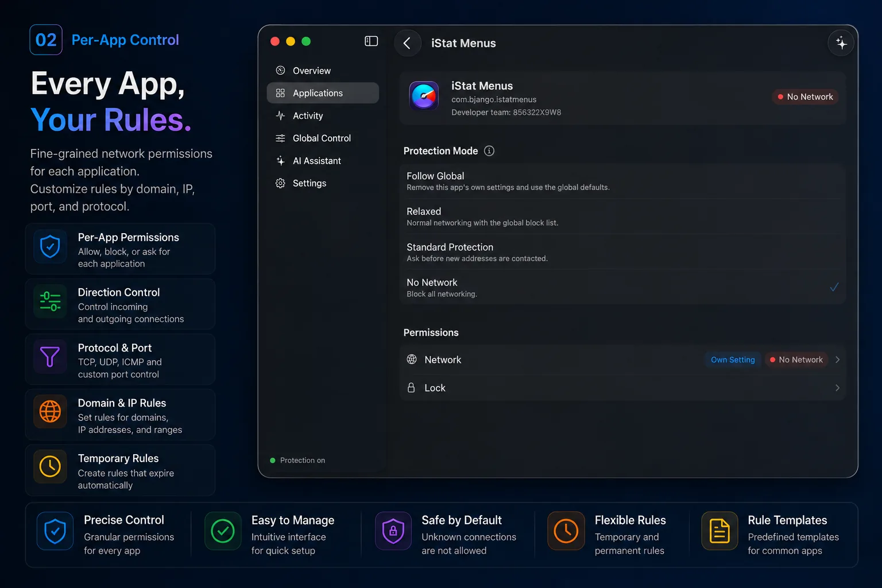Click the Flexible Rules clock icon
Image resolution: width=882 pixels, height=588 pixels.
(x=566, y=531)
